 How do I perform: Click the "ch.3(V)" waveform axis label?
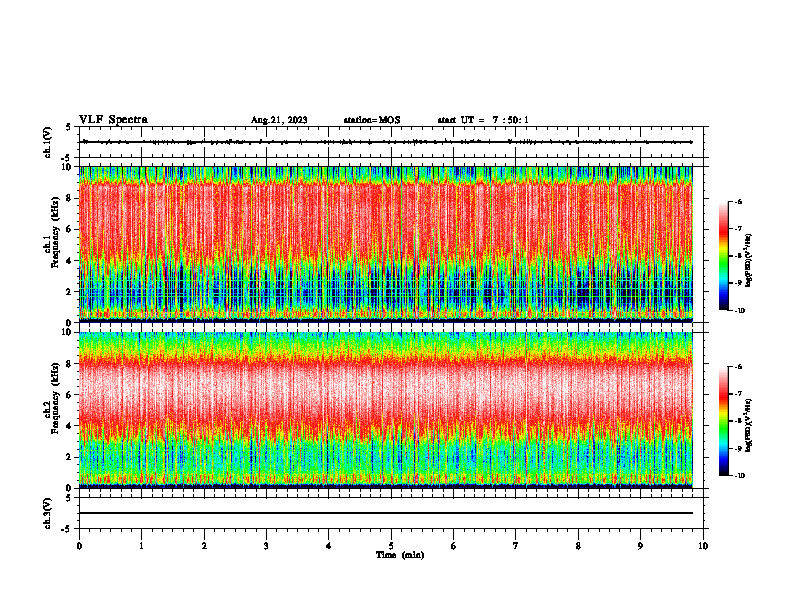tap(48, 513)
